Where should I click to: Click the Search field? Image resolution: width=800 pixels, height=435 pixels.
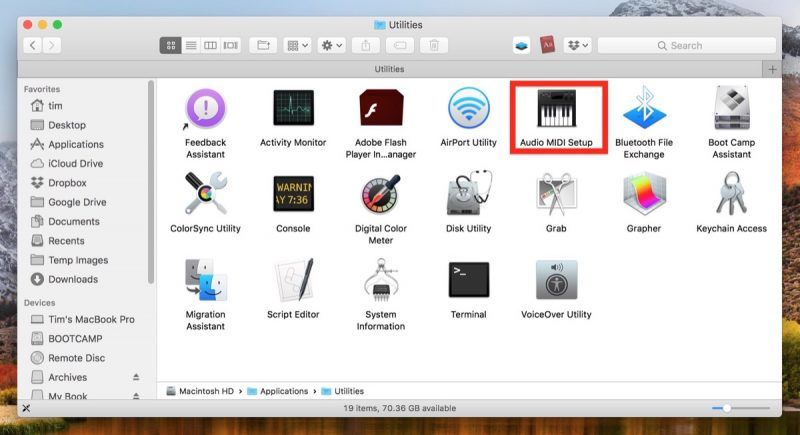tap(686, 45)
